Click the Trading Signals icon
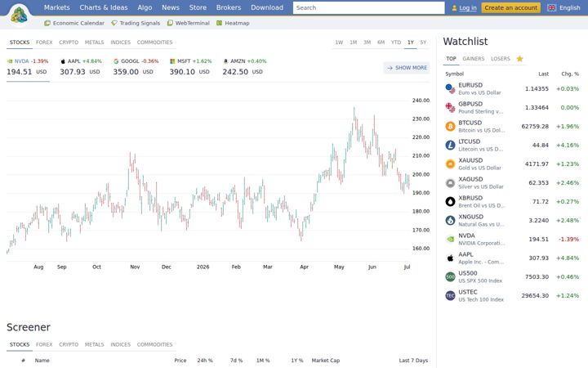The width and height of the screenshot is (588, 368). 114,23
